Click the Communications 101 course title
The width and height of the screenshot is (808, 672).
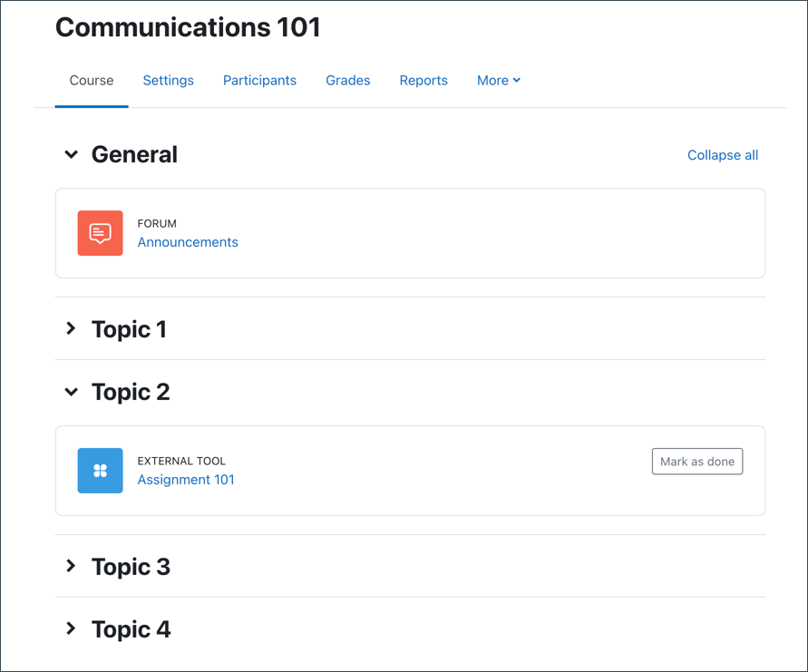pos(188,27)
